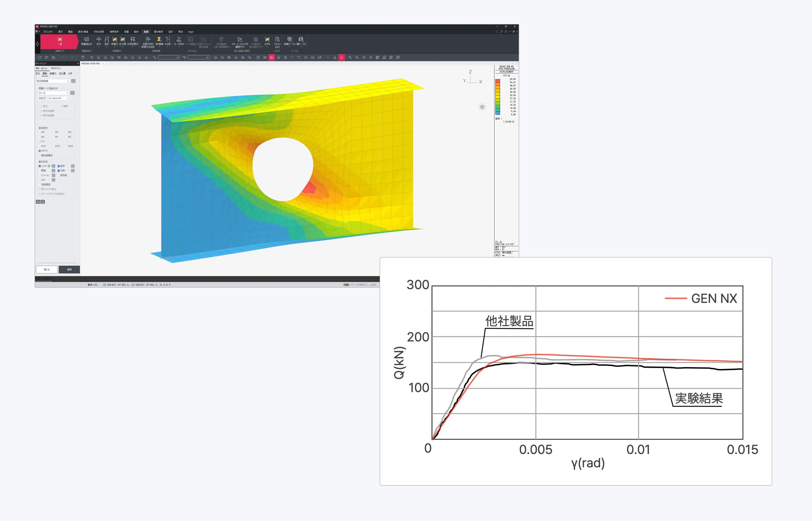Click the 閉じる close button

click(x=47, y=270)
